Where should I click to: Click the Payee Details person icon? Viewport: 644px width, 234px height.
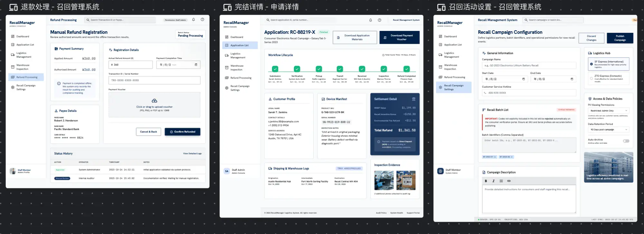point(56,111)
